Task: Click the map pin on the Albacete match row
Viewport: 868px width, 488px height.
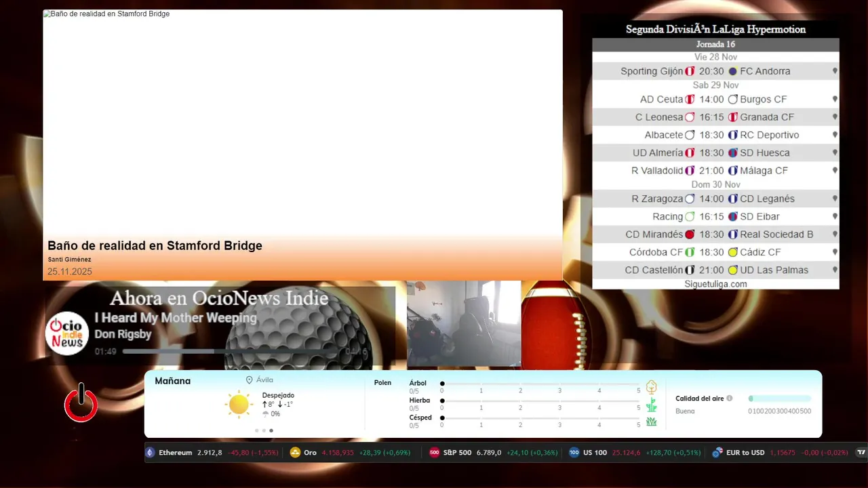Action: [835, 135]
